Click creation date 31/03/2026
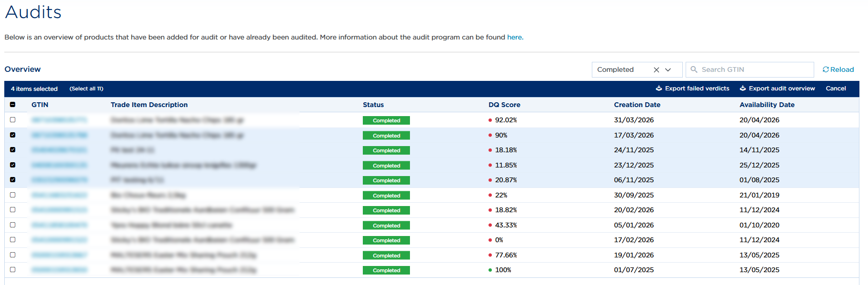This screenshot has height=285, width=868. pos(634,120)
